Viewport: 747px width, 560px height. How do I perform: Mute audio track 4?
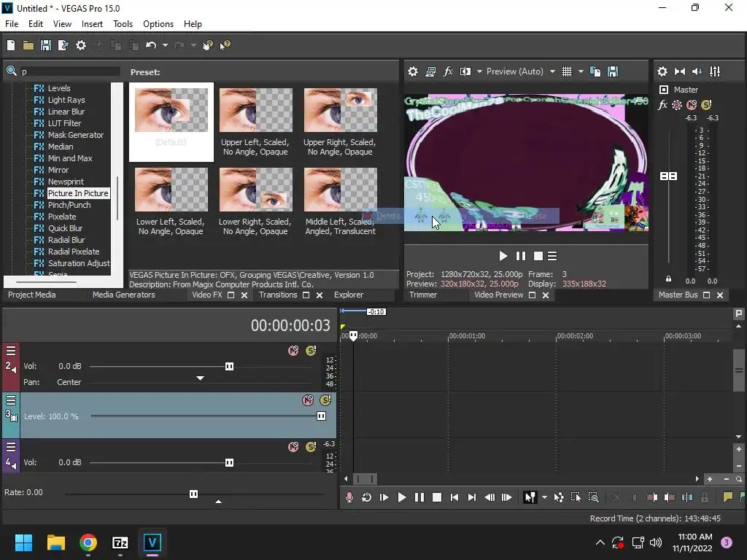click(293, 447)
